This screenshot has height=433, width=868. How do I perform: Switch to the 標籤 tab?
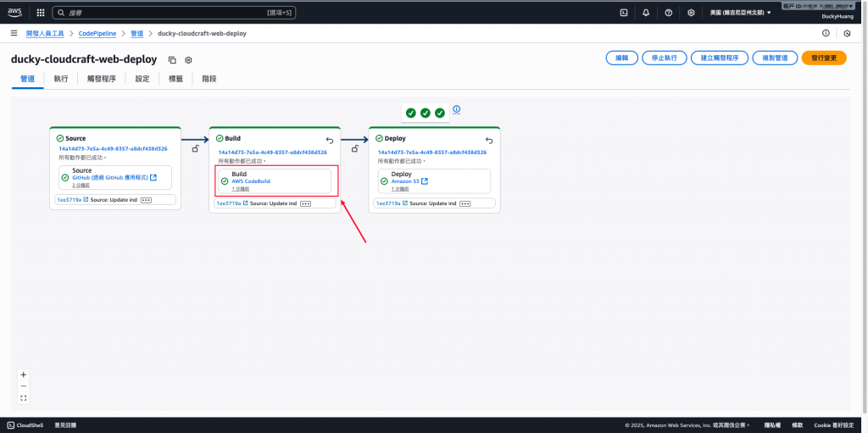coord(175,79)
